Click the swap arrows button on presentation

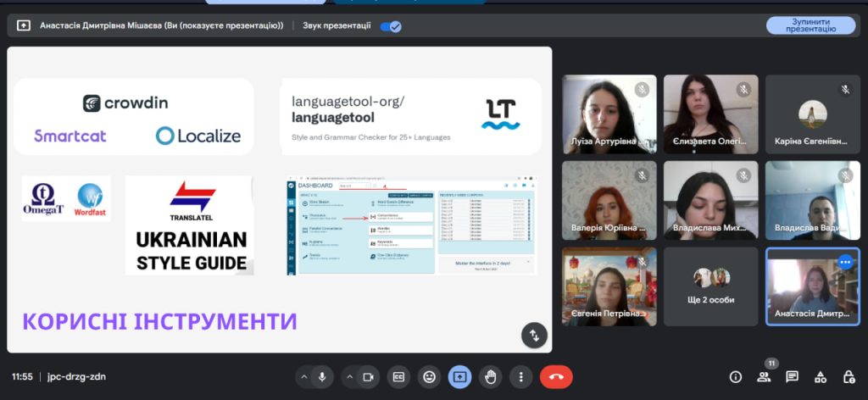click(533, 335)
